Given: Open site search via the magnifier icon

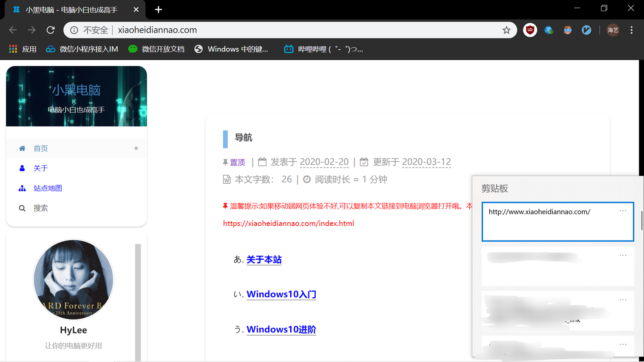Looking at the screenshot, I should (21, 207).
